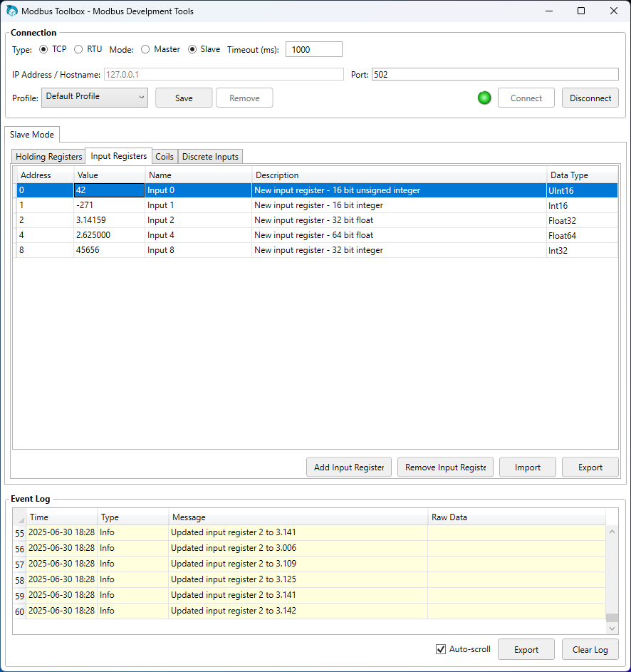Import input registers from file
631x672 pixels.
[x=527, y=467]
